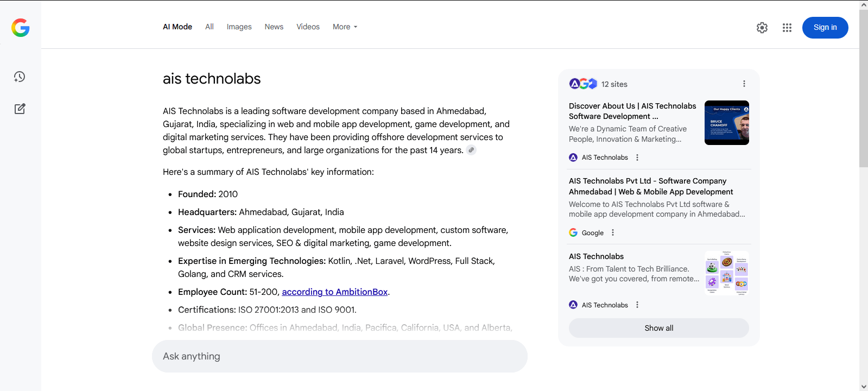Click the 'Founded: 2010' bullet
The image size is (868, 391).
point(208,194)
